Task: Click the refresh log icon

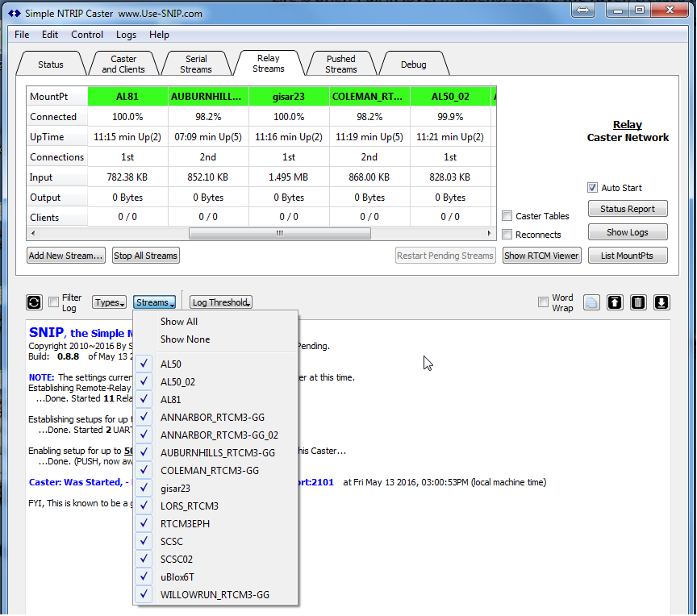Action: [34, 302]
